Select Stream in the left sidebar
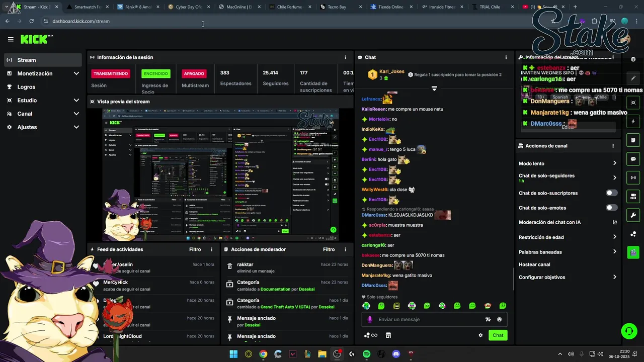 [43, 60]
